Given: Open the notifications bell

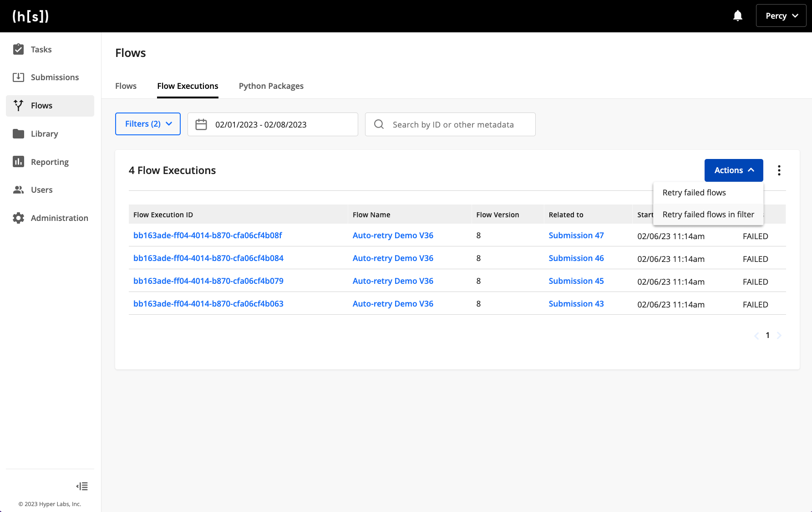Looking at the screenshot, I should tap(738, 16).
